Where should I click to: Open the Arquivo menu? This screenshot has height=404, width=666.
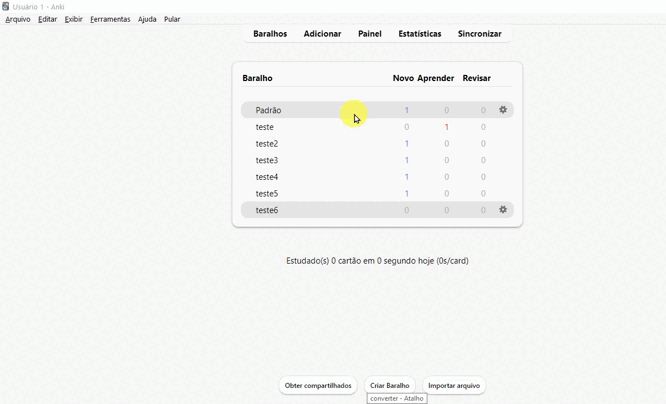(18, 19)
